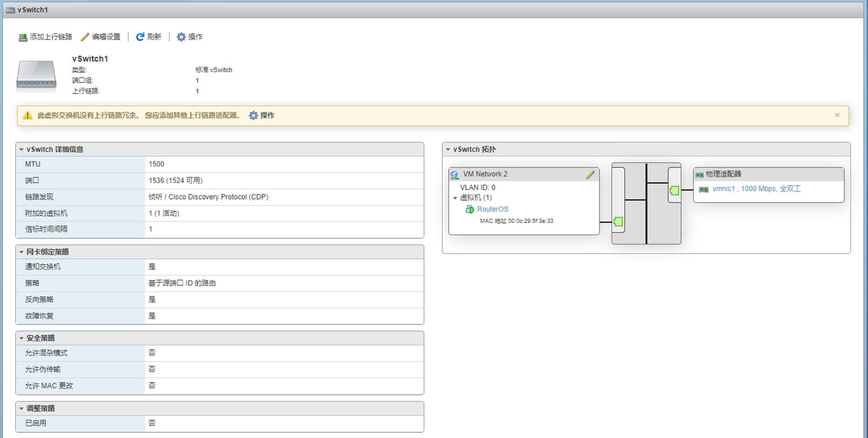The image size is (868, 438).
Task: Collapse the vSwitch 详细信息 section
Action: (x=21, y=149)
